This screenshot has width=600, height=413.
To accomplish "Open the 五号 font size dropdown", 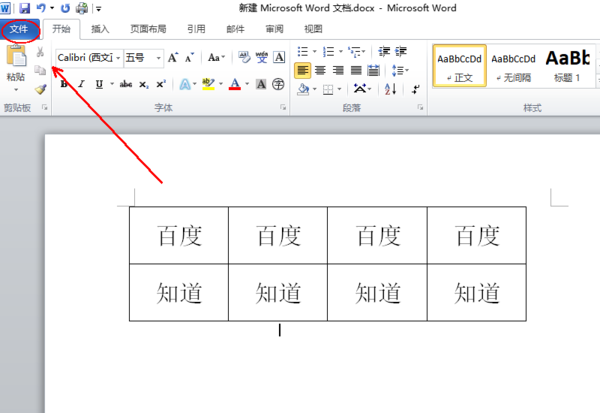I will [158, 58].
